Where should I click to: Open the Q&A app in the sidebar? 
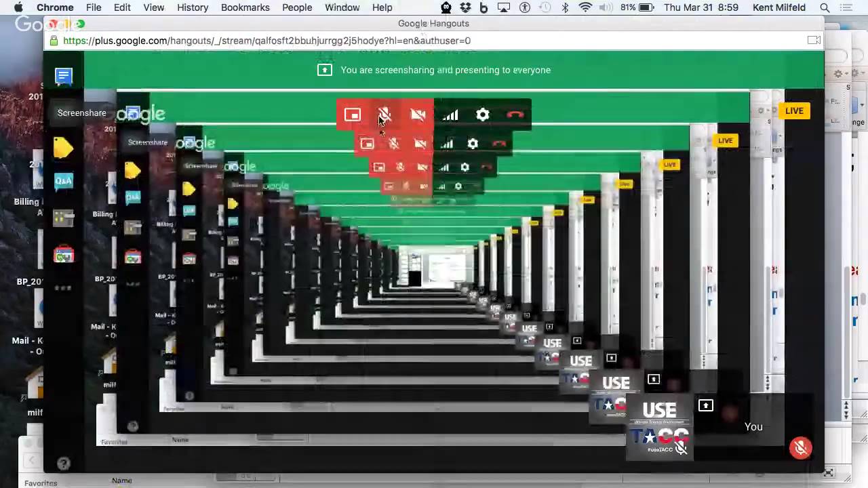pos(64,181)
